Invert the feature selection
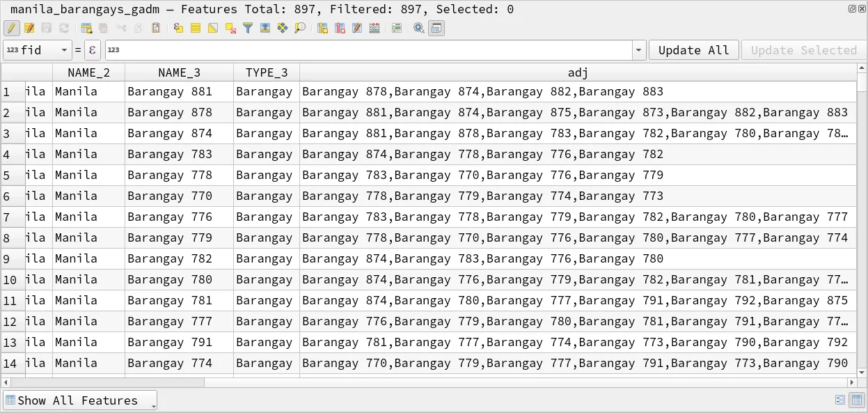Image resolution: width=868 pixels, height=413 pixels. click(x=213, y=29)
